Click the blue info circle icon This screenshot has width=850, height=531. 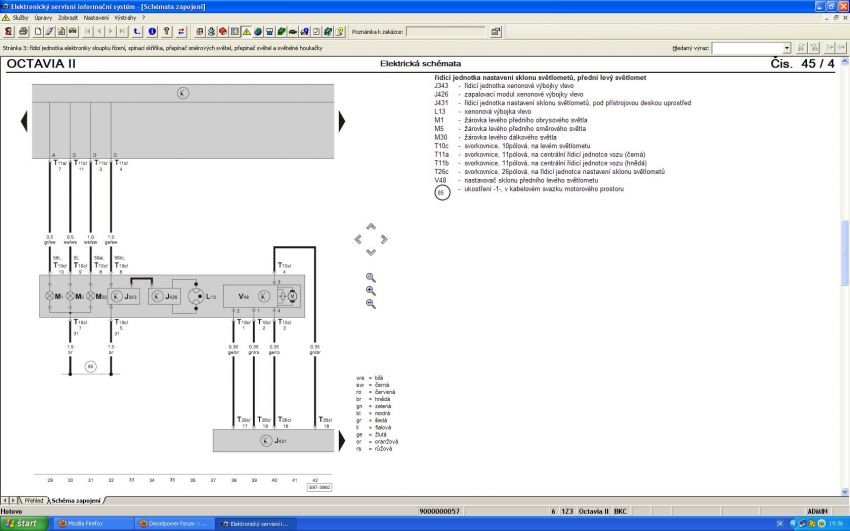[x=152, y=31]
